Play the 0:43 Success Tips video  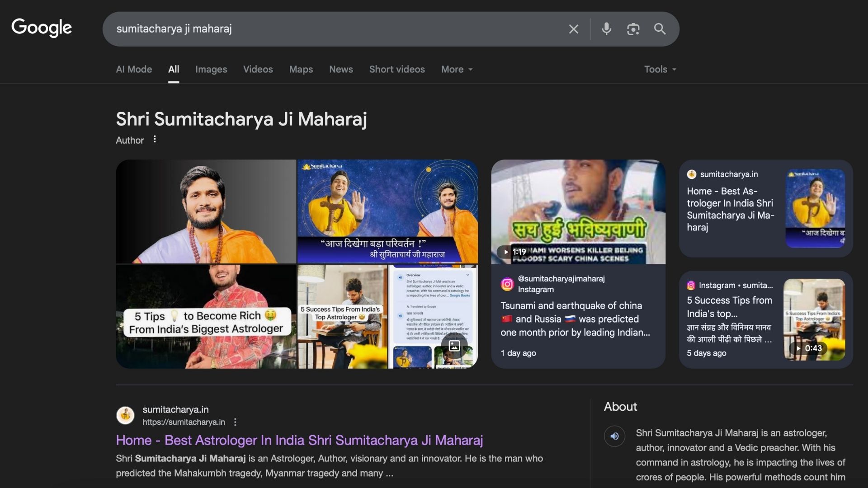[x=814, y=319]
